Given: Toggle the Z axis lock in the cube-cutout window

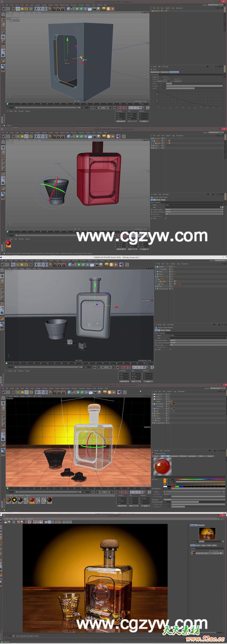Looking at the screenshot, I should coord(45,9).
